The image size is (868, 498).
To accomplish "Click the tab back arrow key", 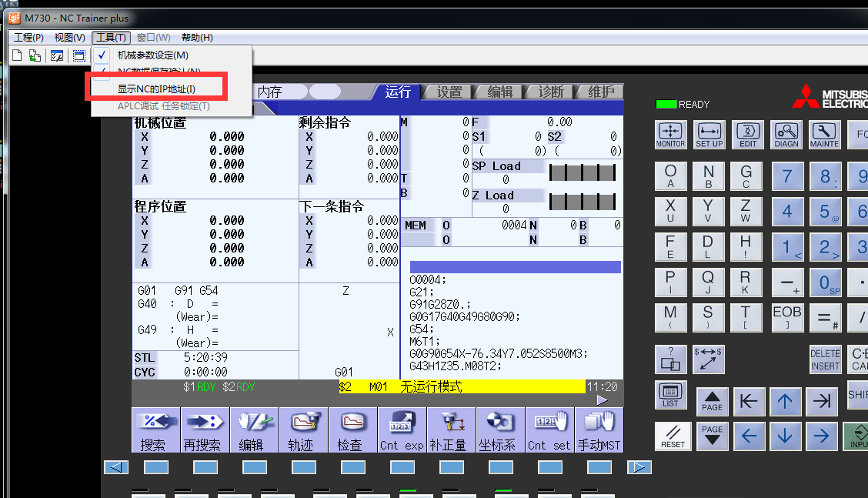I will pyautogui.click(x=749, y=401).
